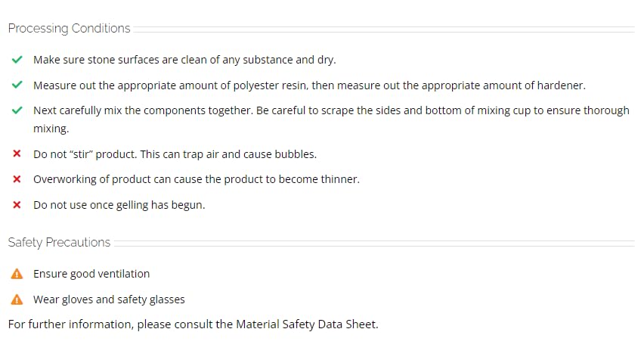Viewport: 644px width, 360px height.
Task: Click 'Wear gloves and safety glasses' text
Action: (x=110, y=299)
